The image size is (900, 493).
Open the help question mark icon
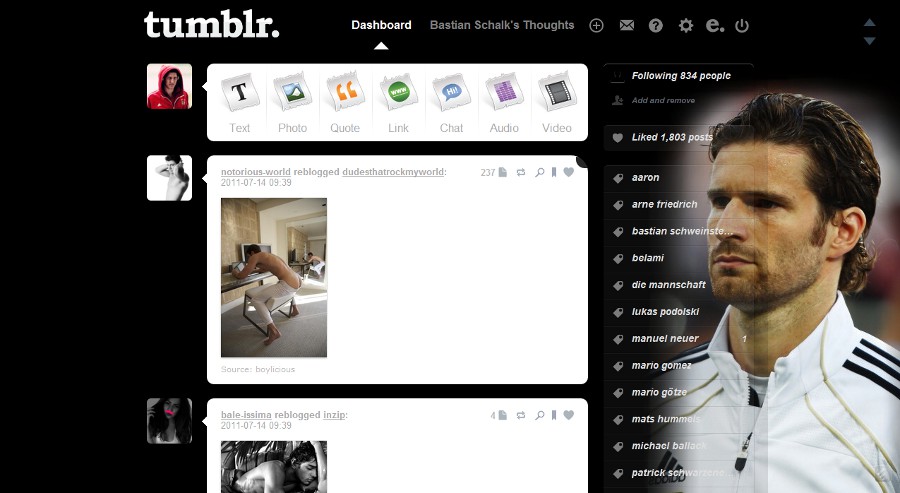click(x=655, y=25)
